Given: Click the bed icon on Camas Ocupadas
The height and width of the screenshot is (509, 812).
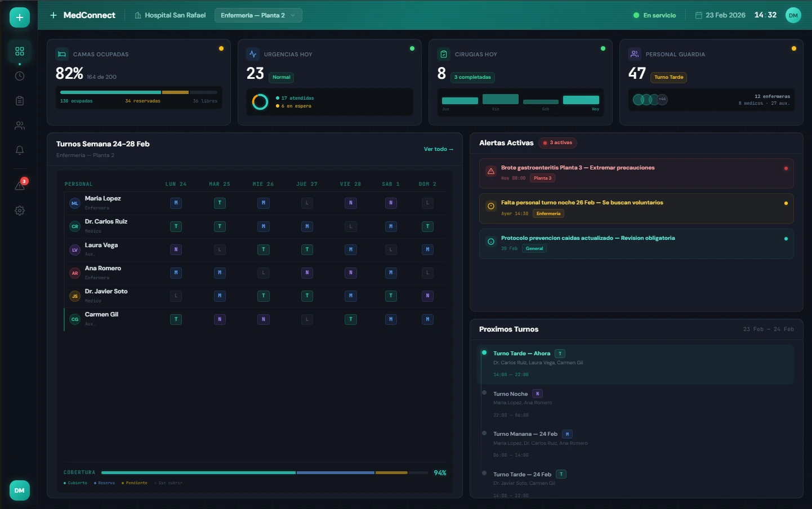Looking at the screenshot, I should [62, 54].
